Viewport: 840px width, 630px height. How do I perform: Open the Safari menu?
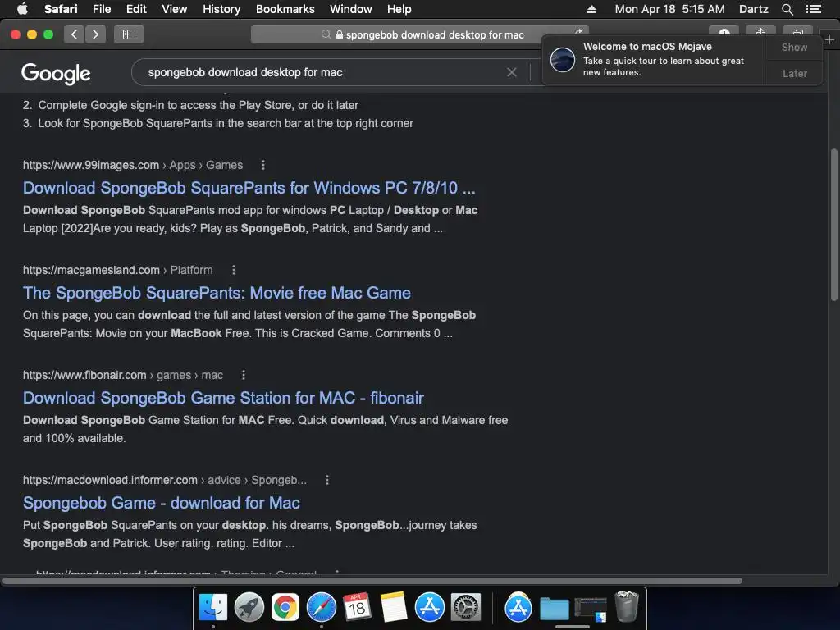(61, 9)
